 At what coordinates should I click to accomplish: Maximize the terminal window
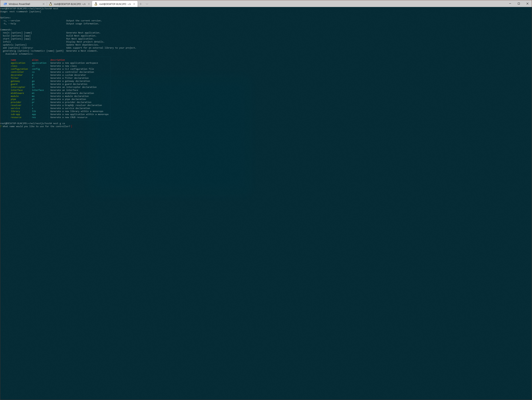[x=519, y=4]
